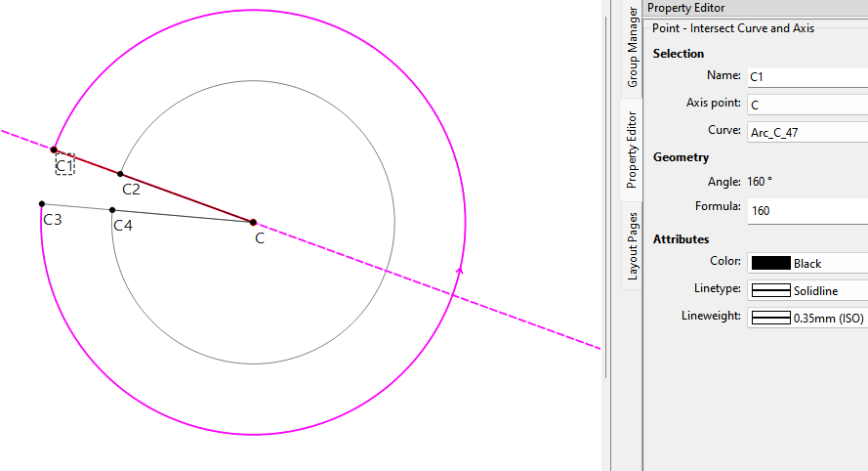Open the Linetype dropdown showing Solidline
This screenshot has width=868, height=471.
click(x=806, y=290)
